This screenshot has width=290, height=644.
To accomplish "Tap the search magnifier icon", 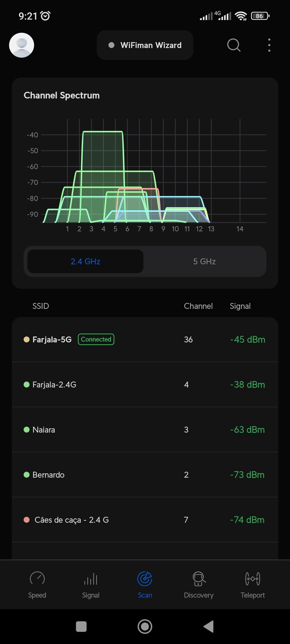I will 234,45.
